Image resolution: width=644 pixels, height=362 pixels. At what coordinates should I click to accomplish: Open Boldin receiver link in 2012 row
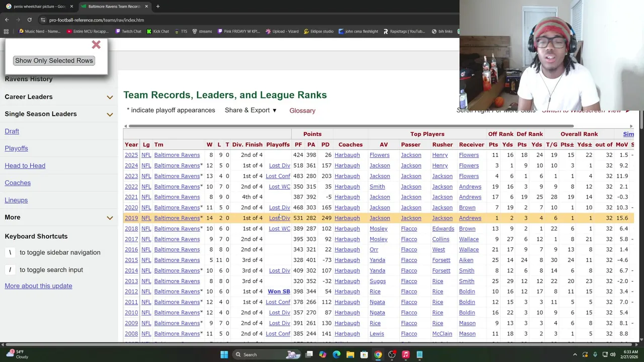(x=467, y=292)
